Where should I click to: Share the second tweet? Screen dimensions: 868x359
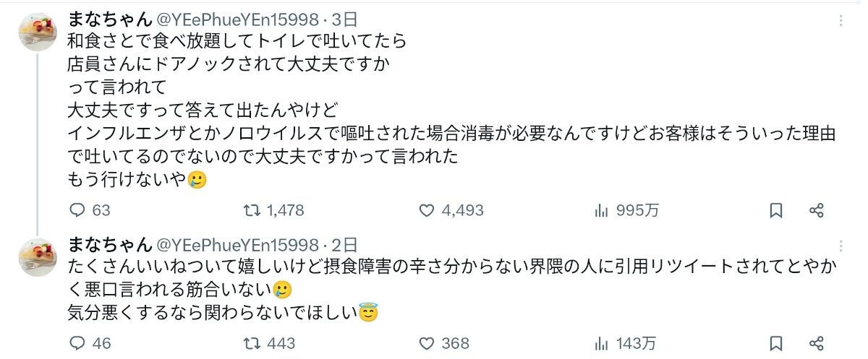pos(817,343)
